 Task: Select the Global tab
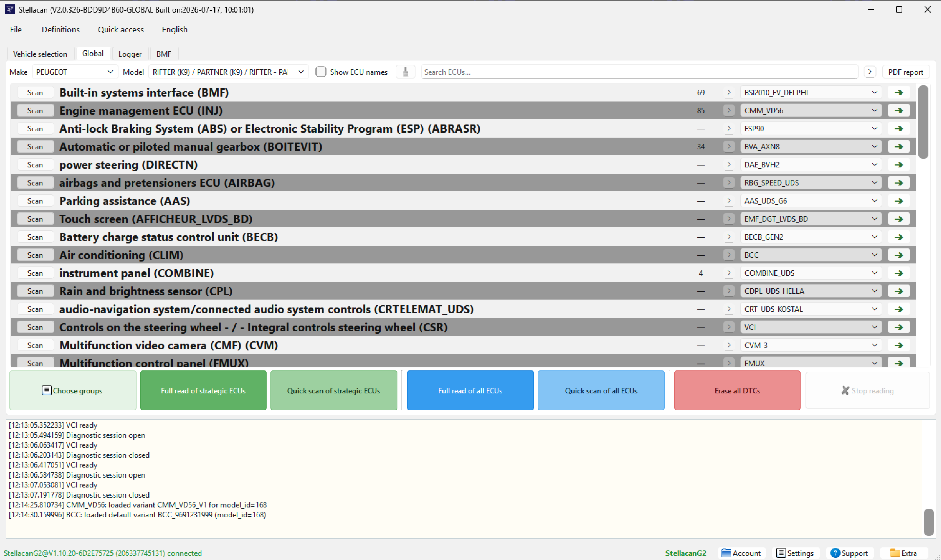pos(93,53)
